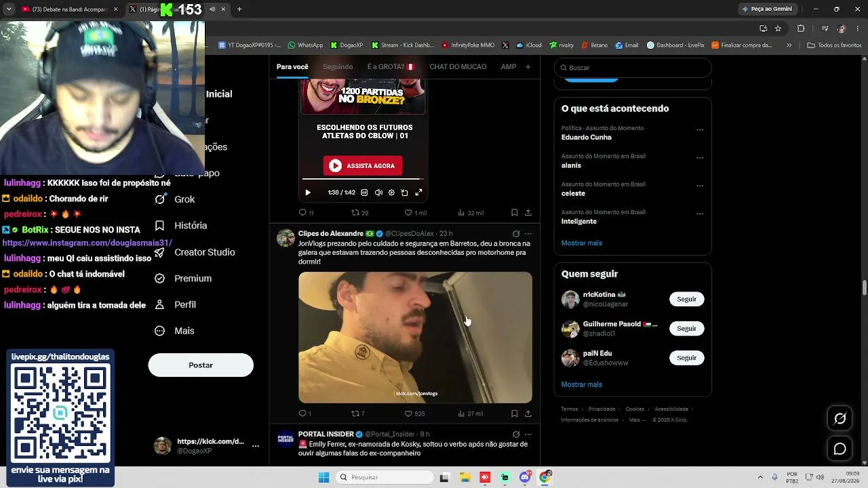Click the Postar button
This screenshot has width=868, height=488.
click(201, 365)
